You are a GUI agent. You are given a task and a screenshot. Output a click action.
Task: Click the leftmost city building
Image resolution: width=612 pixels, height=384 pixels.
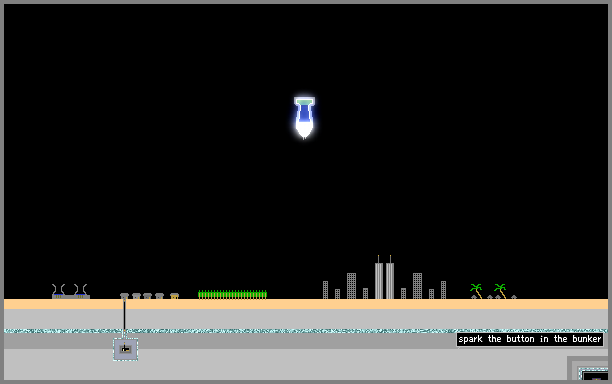click(x=326, y=290)
